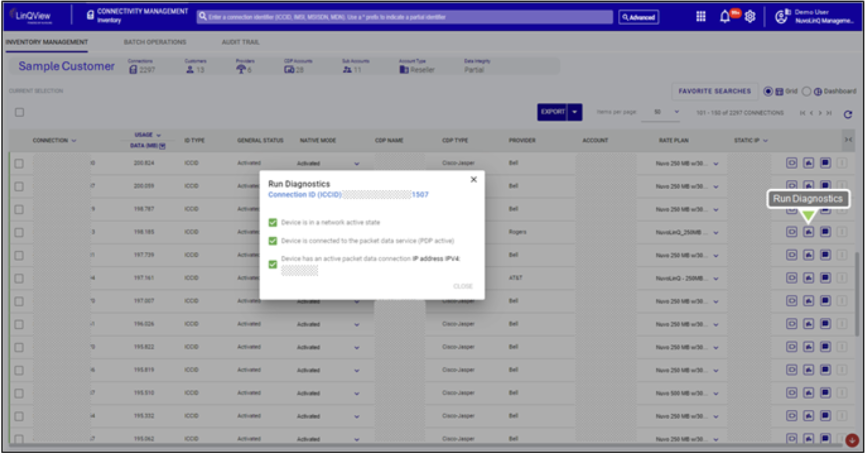
Task: Open the notifications bell
Action: pos(725,17)
